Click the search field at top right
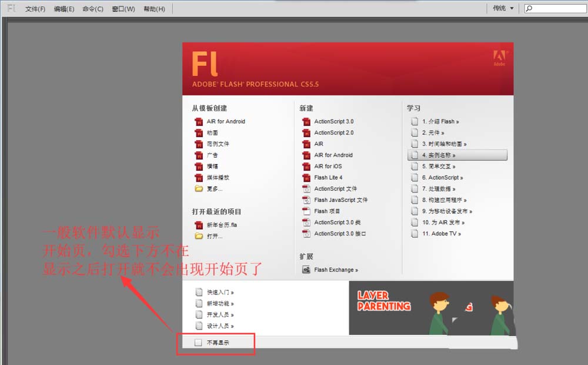Image resolution: width=588 pixels, height=365 pixels. (556, 8)
